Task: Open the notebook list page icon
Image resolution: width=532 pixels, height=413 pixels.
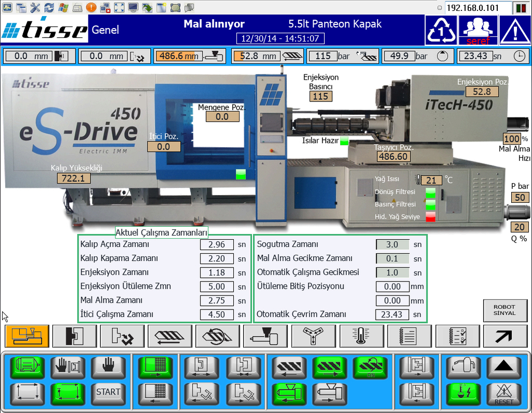Action: [409, 336]
